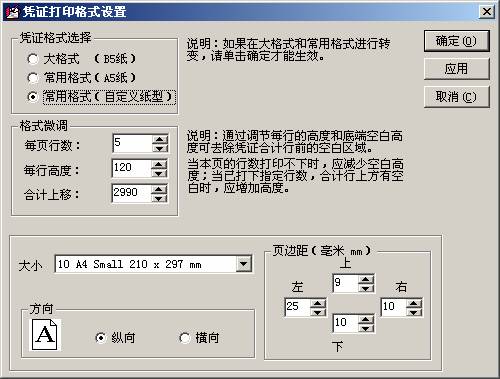
Task: Increase bottom margin 下 value
Action: (366, 319)
